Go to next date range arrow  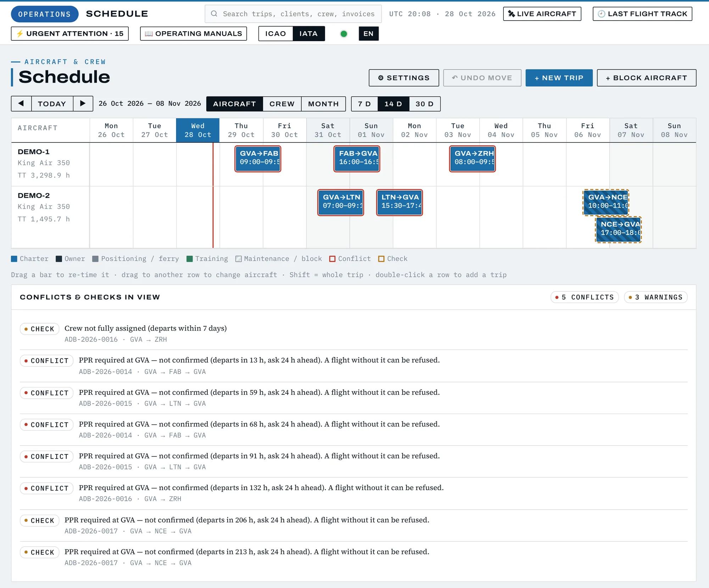[x=83, y=103]
